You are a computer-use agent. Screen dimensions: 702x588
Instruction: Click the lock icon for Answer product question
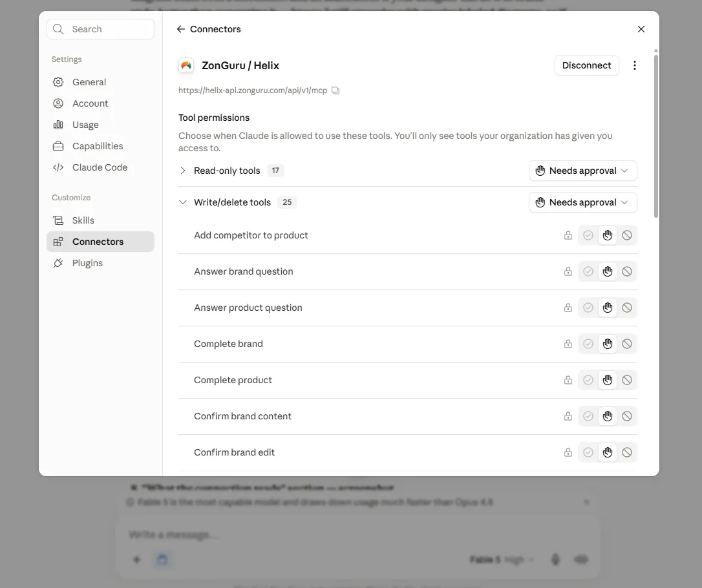pos(568,308)
